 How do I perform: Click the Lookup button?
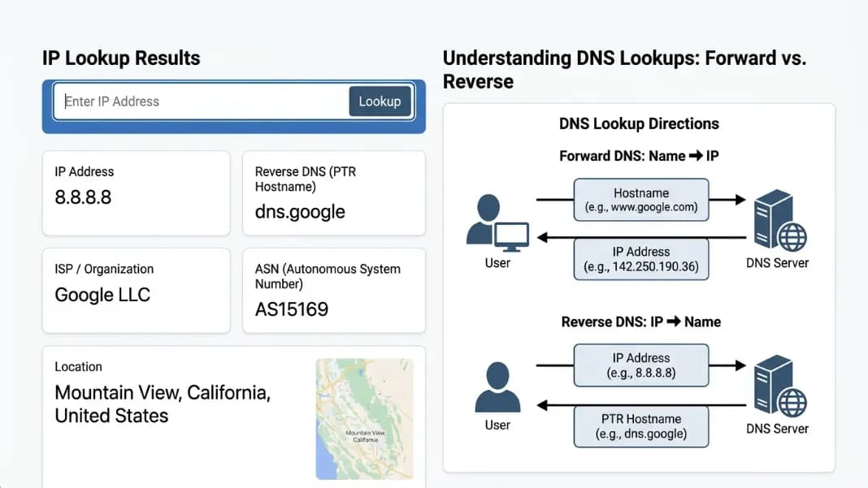point(380,101)
